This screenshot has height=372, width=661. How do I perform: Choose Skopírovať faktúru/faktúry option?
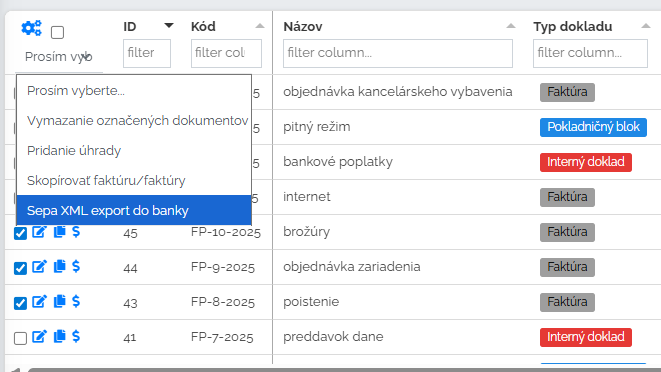tap(134, 180)
